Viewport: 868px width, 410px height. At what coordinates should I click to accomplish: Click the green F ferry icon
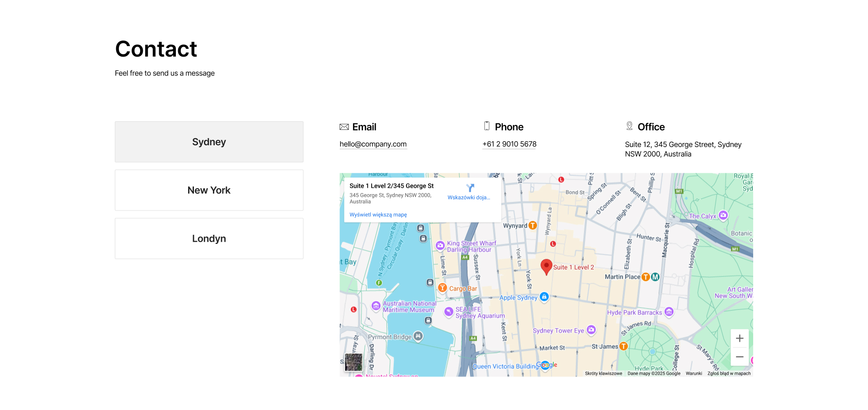click(379, 283)
